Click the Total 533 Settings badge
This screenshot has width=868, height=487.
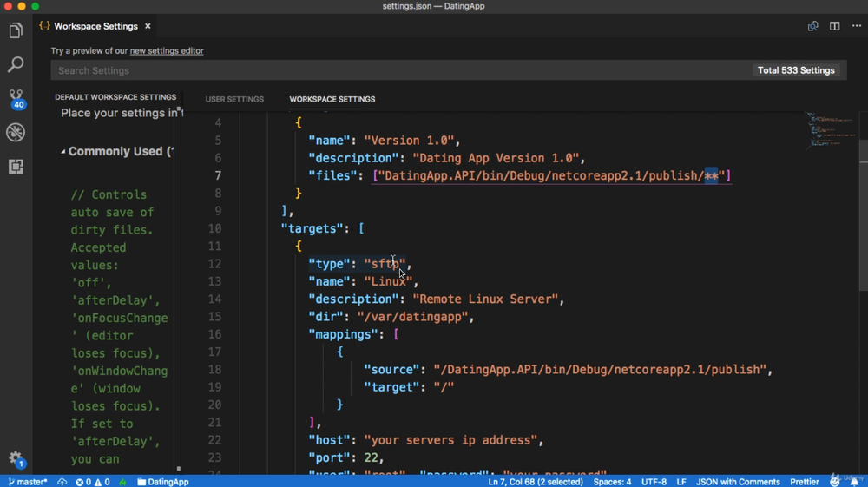pyautogui.click(x=796, y=70)
